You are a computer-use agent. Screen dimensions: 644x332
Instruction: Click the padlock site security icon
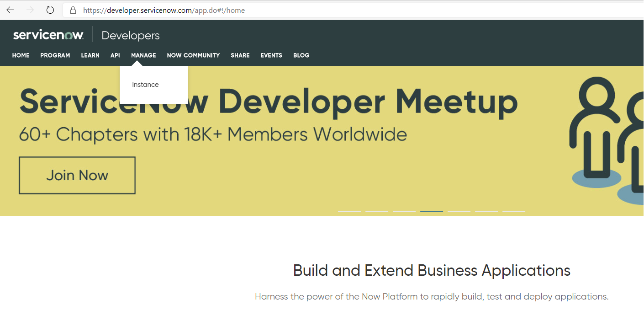click(x=73, y=10)
